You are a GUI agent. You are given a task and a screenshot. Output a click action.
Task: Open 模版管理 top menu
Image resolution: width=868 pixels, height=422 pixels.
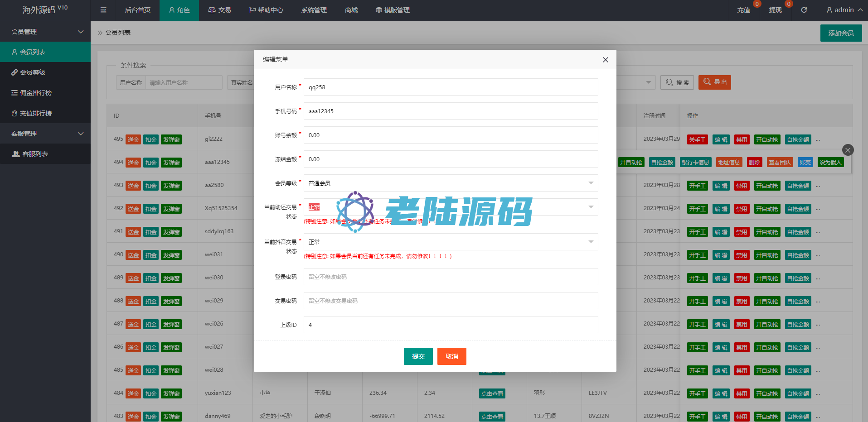tap(393, 10)
